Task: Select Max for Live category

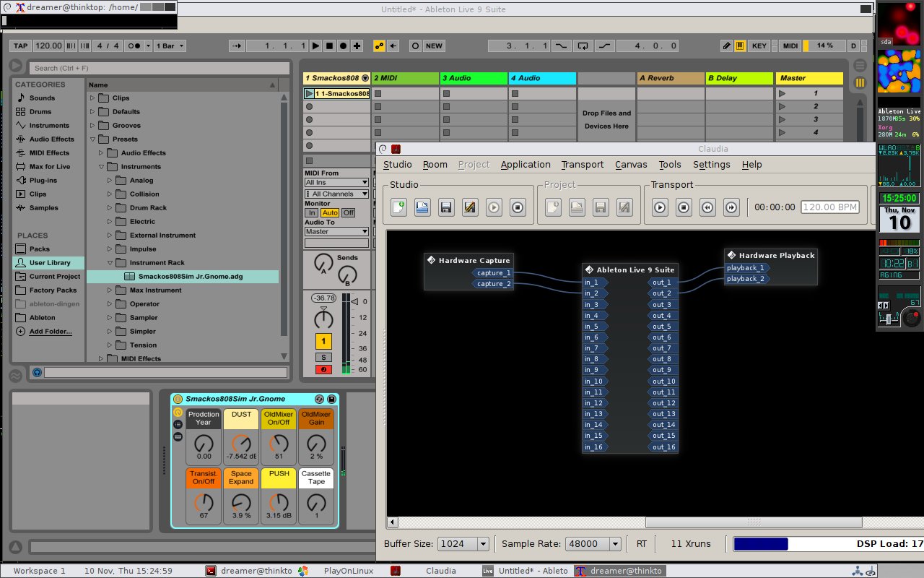Action: point(50,166)
